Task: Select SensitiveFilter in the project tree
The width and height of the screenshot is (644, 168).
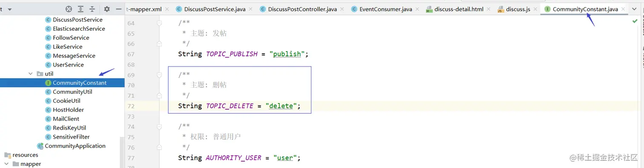Action: point(71,137)
